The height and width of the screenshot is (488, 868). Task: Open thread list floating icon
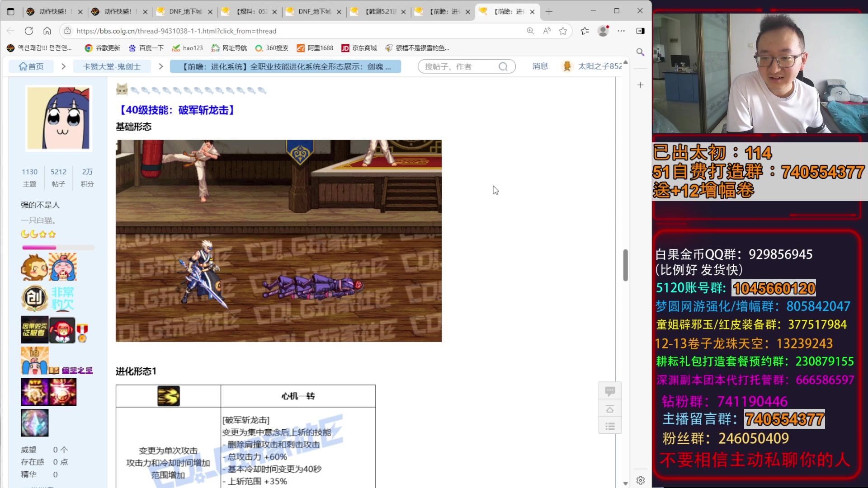(x=610, y=426)
